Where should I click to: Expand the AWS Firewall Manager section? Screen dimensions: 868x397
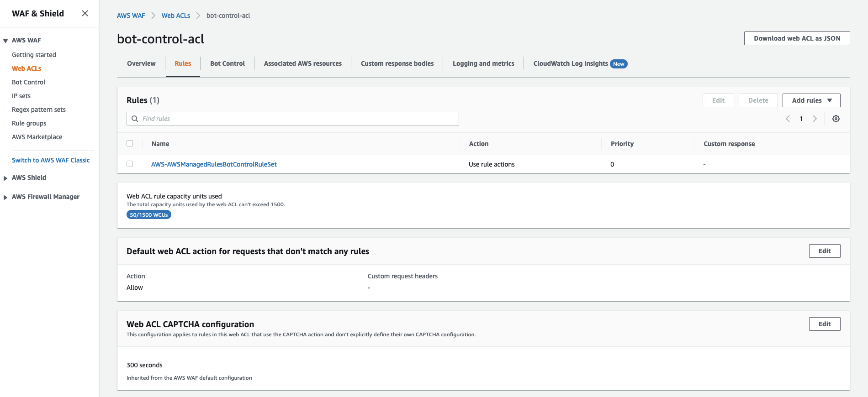pyautogui.click(x=5, y=197)
